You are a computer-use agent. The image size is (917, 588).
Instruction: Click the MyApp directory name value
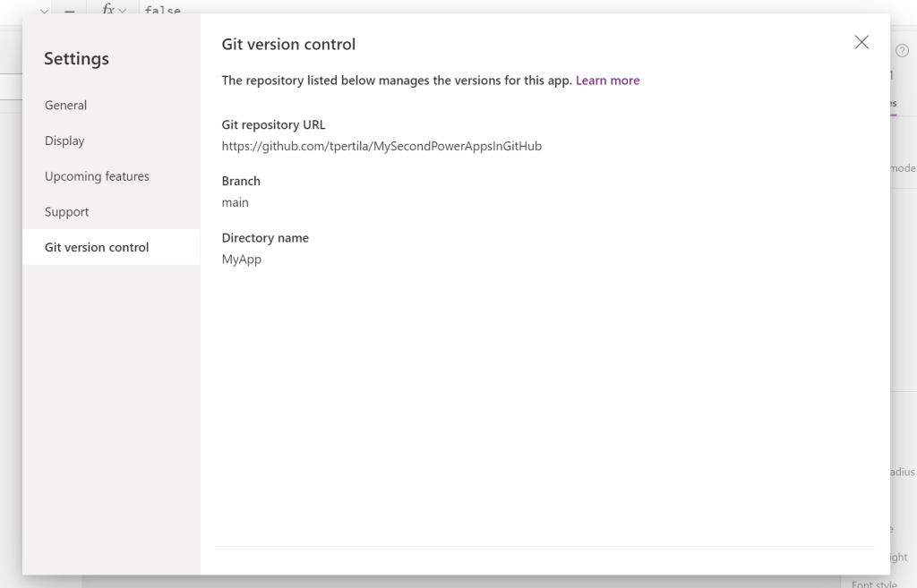242,260
